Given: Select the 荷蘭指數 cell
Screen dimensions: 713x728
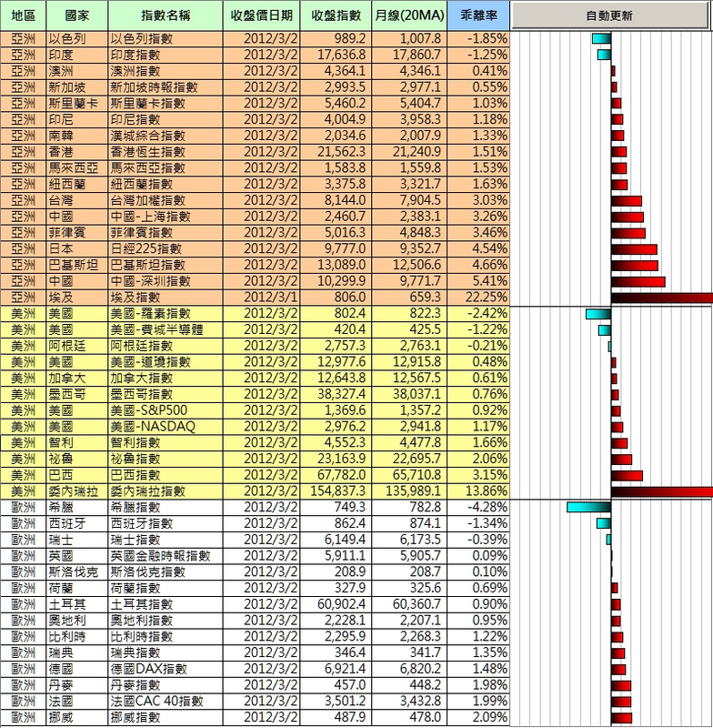Looking at the screenshot, I should 166,588.
